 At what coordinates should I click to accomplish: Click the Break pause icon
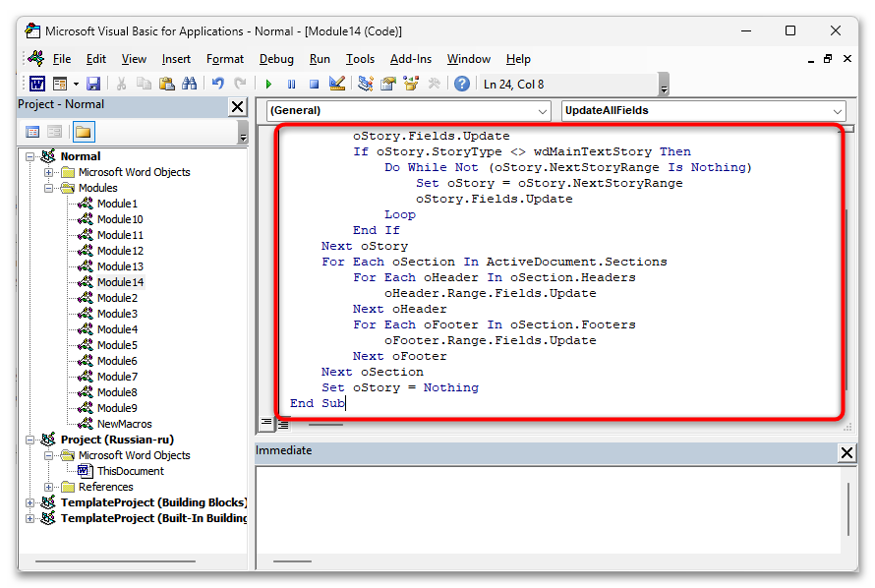pos(291,85)
